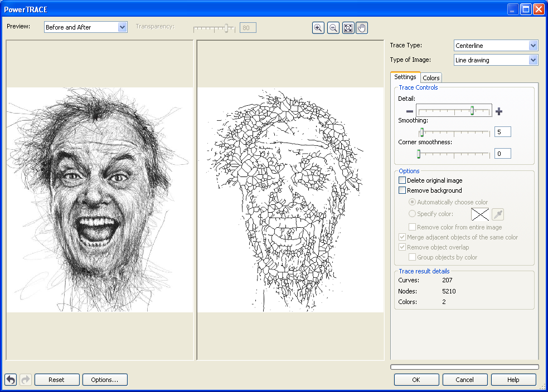Maximize the PowerTRACE window
Image resolution: width=548 pixels, height=392 pixels.
[x=526, y=9]
